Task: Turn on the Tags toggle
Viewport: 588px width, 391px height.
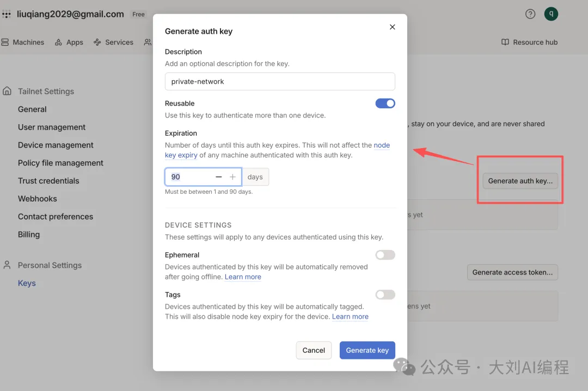Action: pyautogui.click(x=385, y=295)
